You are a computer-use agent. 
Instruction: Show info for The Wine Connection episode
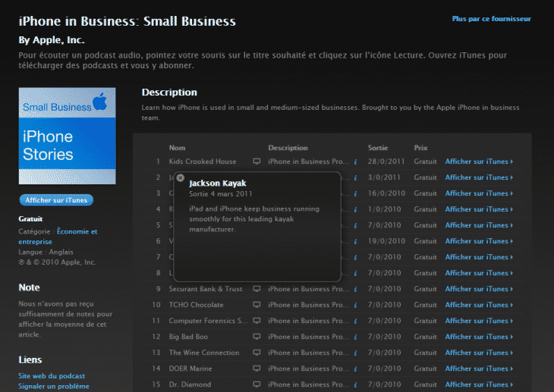tap(355, 353)
